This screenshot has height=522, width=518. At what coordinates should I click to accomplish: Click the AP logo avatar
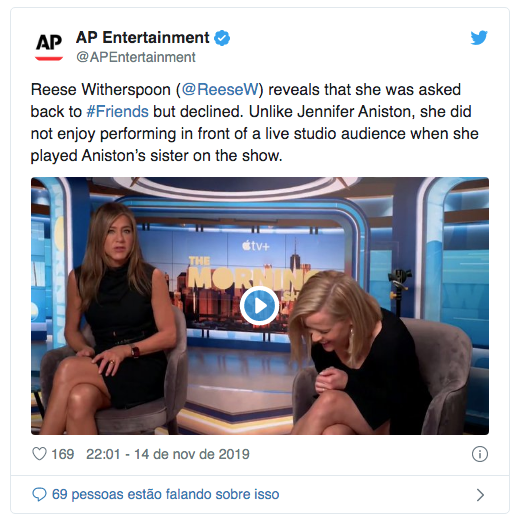click(49, 46)
